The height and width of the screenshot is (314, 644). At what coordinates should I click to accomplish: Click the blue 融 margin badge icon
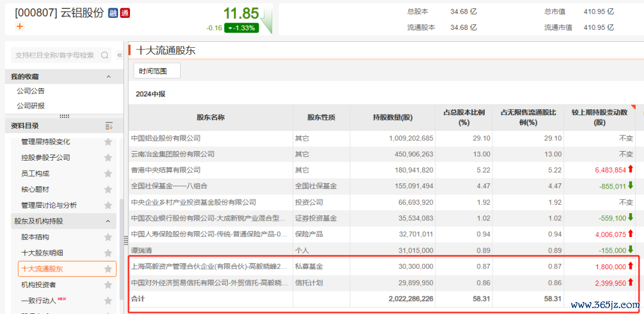(113, 13)
